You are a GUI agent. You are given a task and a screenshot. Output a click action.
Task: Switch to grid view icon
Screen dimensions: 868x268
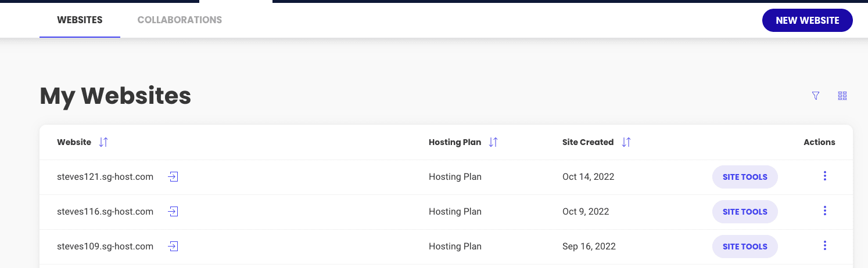pyautogui.click(x=842, y=96)
